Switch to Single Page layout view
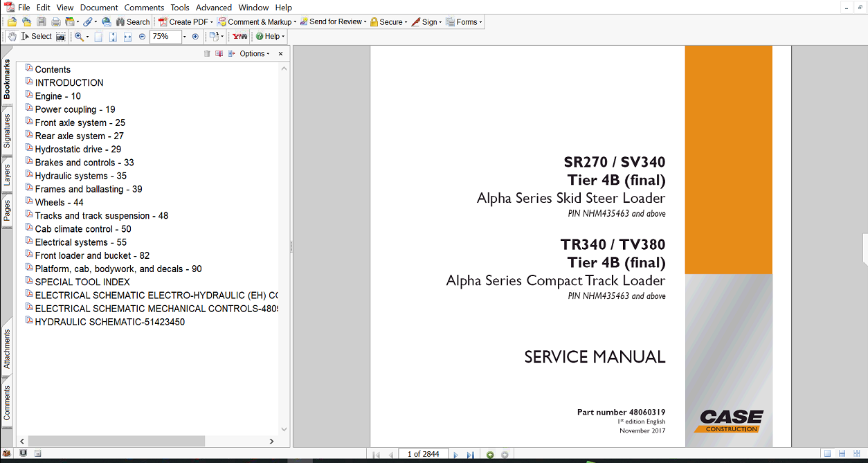Image resolution: width=868 pixels, height=463 pixels. pos(827,454)
